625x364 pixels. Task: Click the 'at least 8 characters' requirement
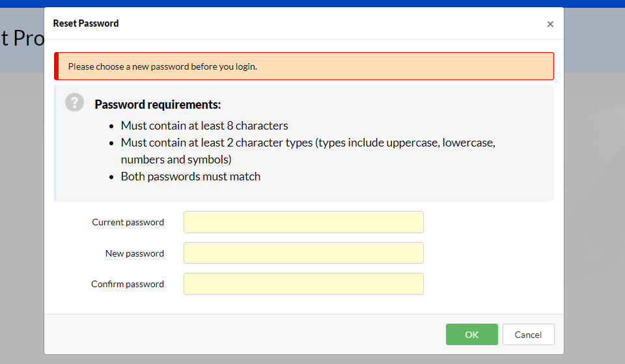[x=204, y=126]
